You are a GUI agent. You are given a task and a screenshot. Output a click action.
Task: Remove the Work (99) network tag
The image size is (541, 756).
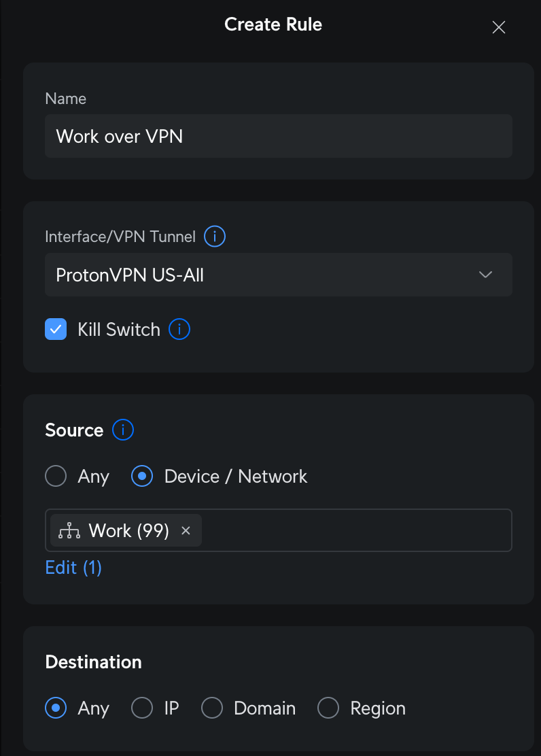pyautogui.click(x=186, y=530)
